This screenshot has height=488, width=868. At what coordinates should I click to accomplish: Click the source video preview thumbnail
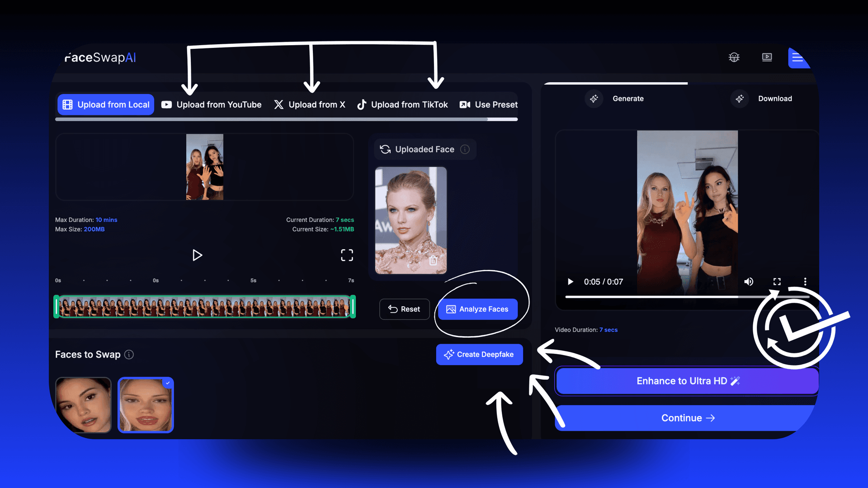[205, 167]
